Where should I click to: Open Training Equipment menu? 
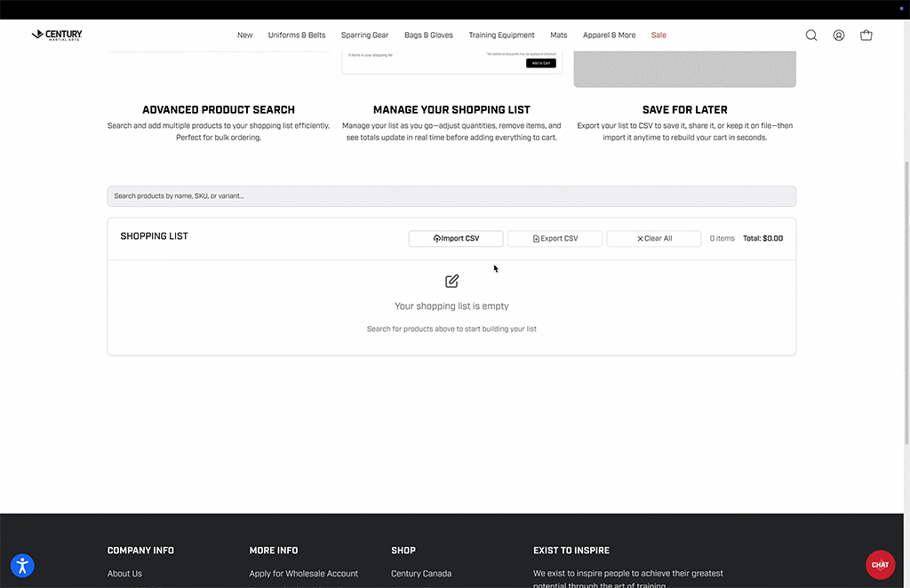click(501, 36)
